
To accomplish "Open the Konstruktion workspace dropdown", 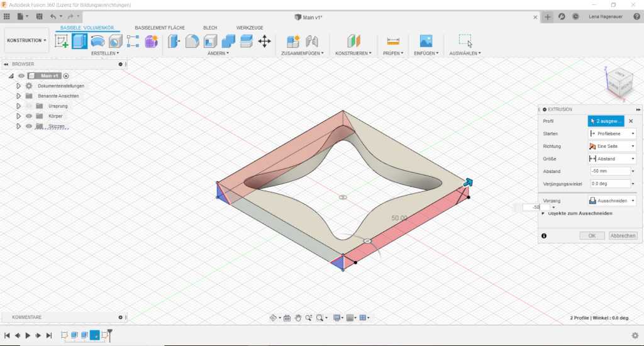I will 26,41.
